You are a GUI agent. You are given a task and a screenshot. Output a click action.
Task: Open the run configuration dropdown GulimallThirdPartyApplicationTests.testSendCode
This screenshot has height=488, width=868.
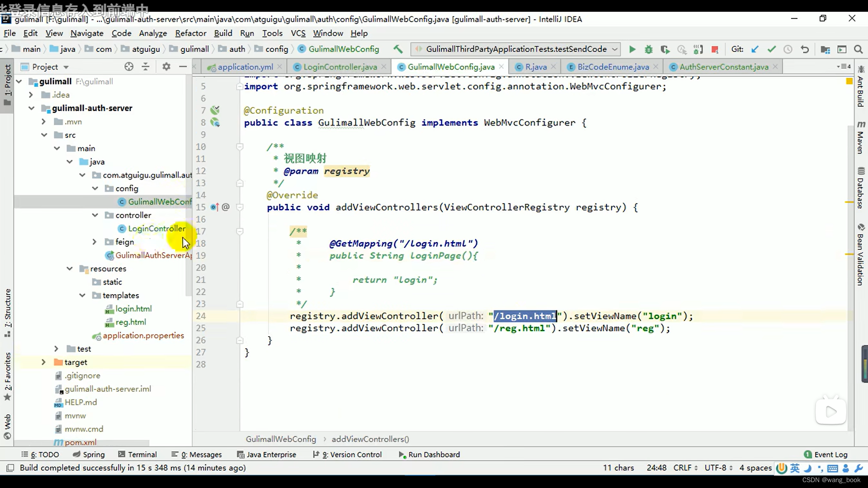(515, 49)
